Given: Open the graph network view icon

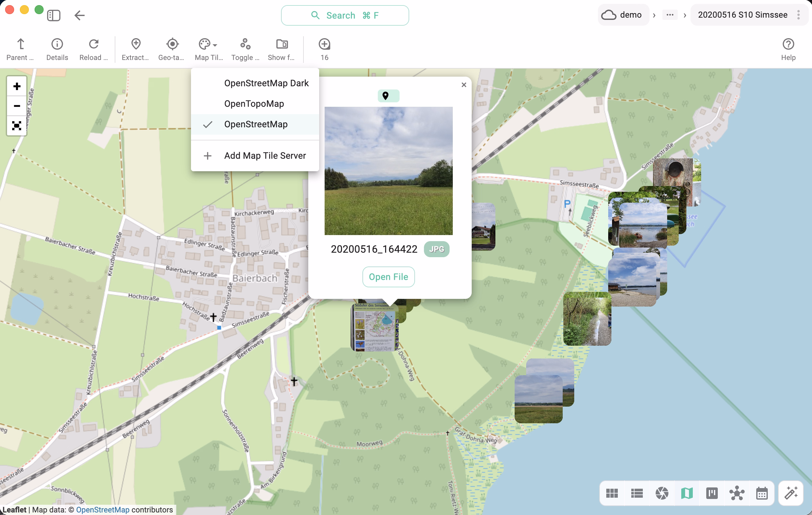Looking at the screenshot, I should (737, 494).
